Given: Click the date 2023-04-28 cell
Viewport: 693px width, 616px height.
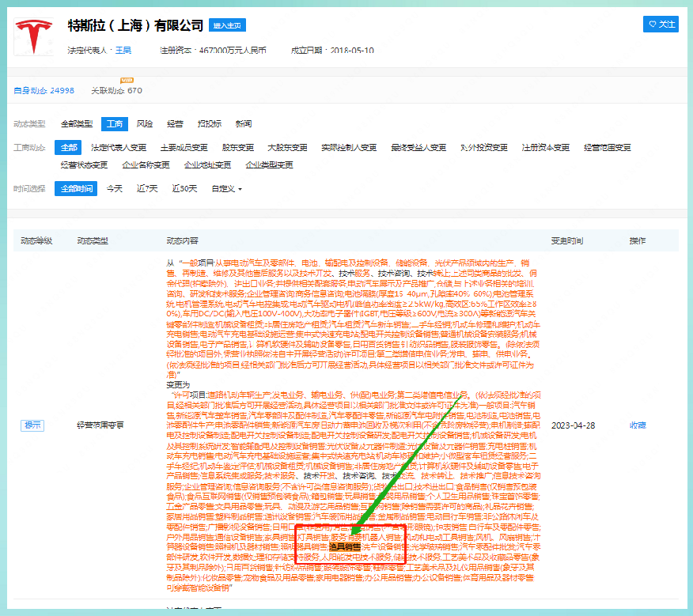Looking at the screenshot, I should click(x=574, y=425).
